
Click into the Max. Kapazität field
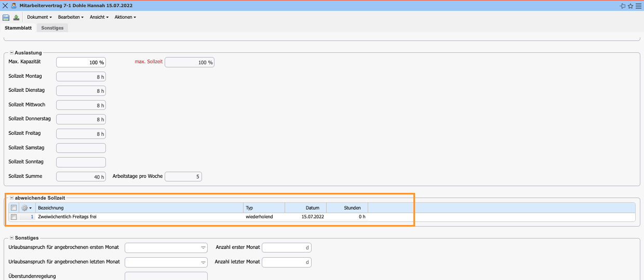click(x=81, y=62)
